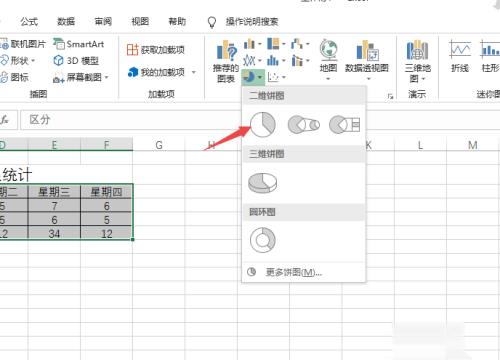Expand the column chart dropdown arrow
This screenshot has height=360, width=500.
click(259, 44)
